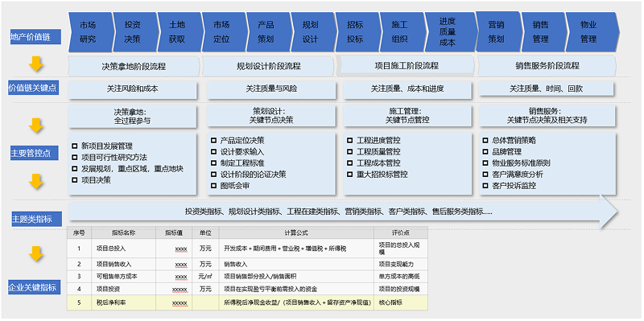Check the square bullet beside 制定工程标准
Image resolution: width=644 pixels, height=321 pixels.
click(x=213, y=163)
